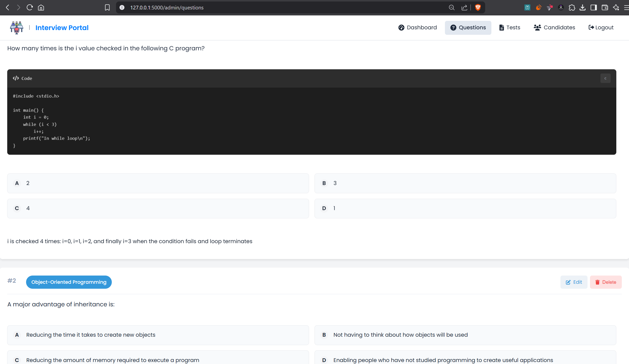Click the '#2' question number
The width and height of the screenshot is (629, 364).
[x=12, y=281]
